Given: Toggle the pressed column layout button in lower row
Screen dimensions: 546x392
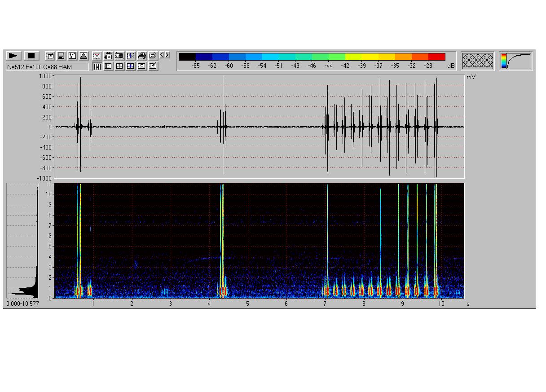Looking at the screenshot, I should [97, 66].
